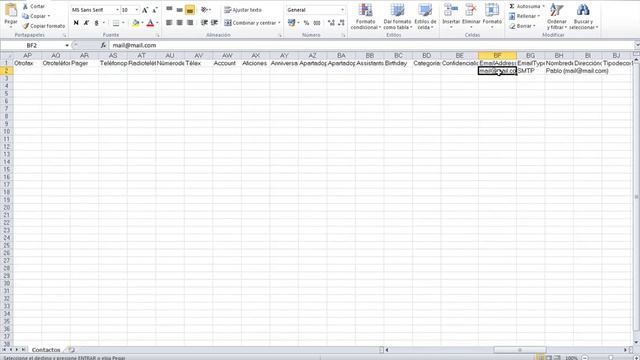640x360 pixels.
Task: Click the Name Box showing BF2
Action: (x=32, y=45)
